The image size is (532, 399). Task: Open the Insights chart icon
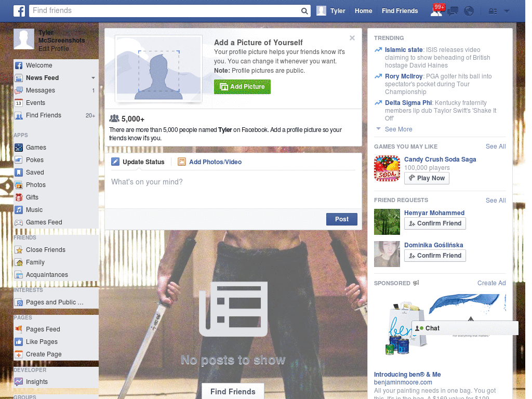[x=19, y=382]
